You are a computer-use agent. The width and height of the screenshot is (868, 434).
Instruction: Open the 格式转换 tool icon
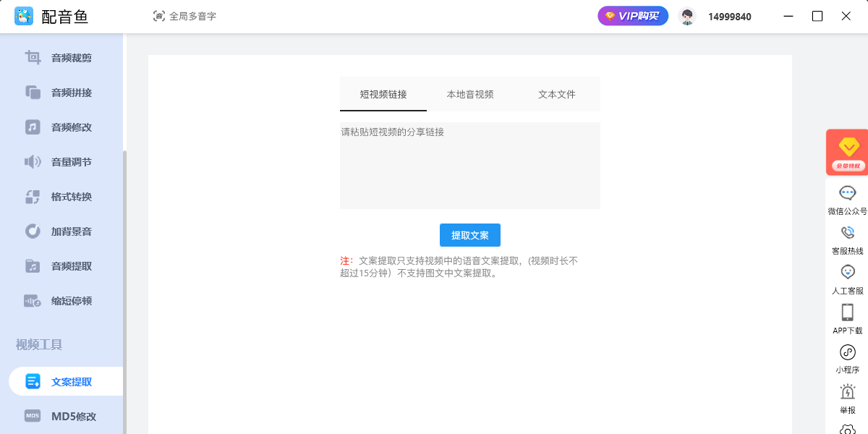click(x=33, y=197)
